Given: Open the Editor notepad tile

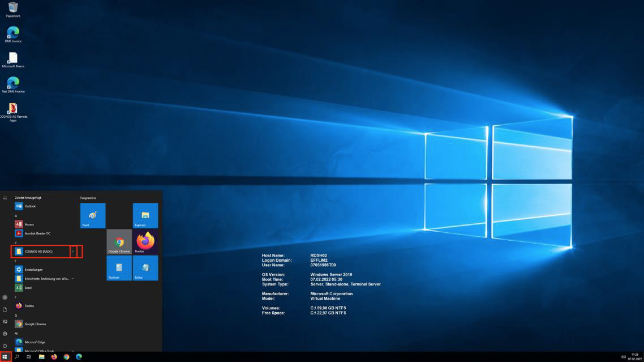Looking at the screenshot, I should click(145, 268).
